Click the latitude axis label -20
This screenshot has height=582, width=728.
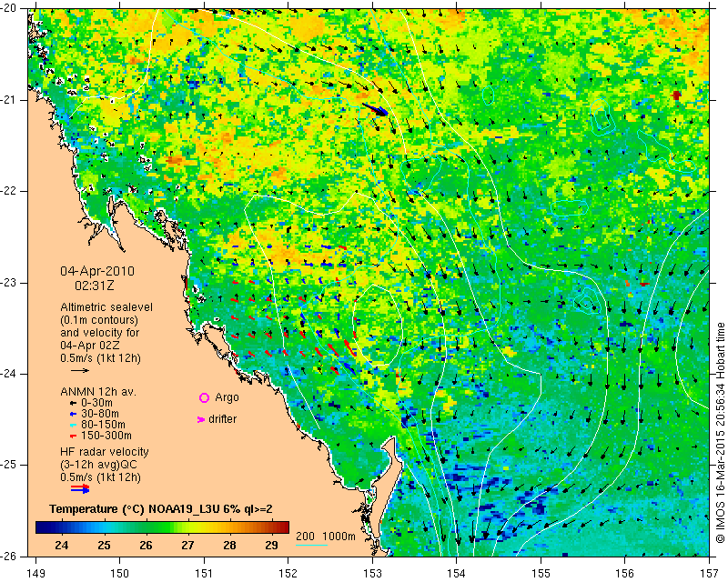pyautogui.click(x=9, y=8)
